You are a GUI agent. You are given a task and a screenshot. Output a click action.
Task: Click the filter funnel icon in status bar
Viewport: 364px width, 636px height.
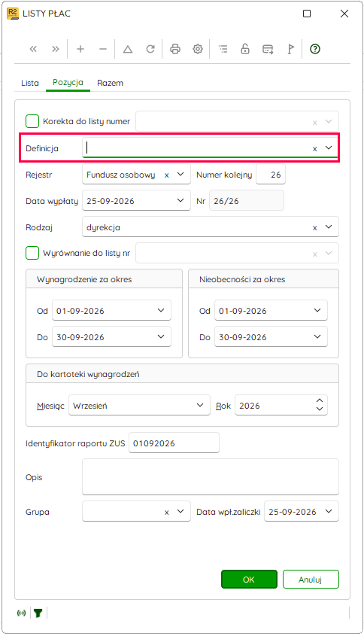click(38, 613)
